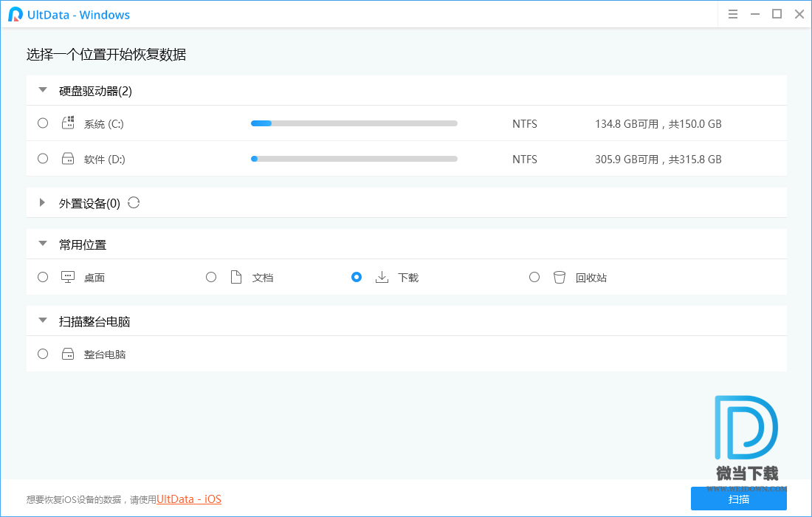This screenshot has width=812, height=517.
Task: Click the 扫描 scan button
Action: pos(738,499)
